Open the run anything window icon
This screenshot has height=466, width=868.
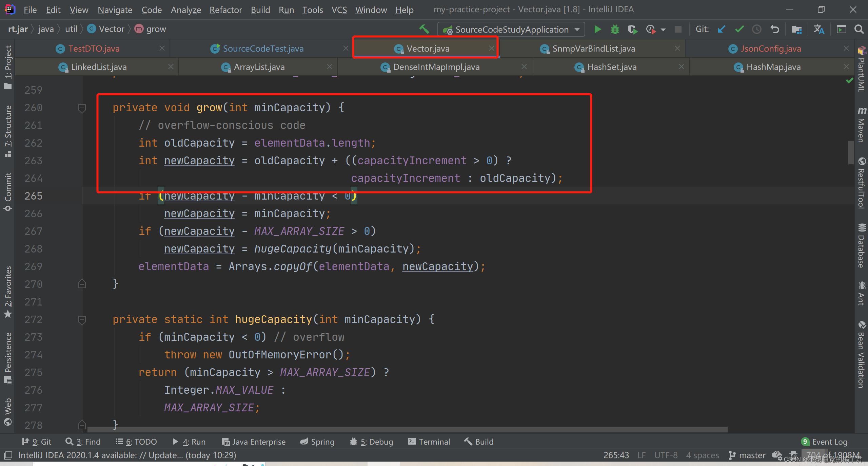(841, 30)
